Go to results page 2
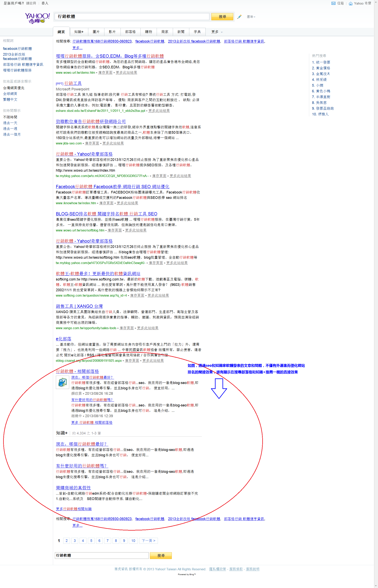This screenshot has width=378, height=588. [67, 541]
